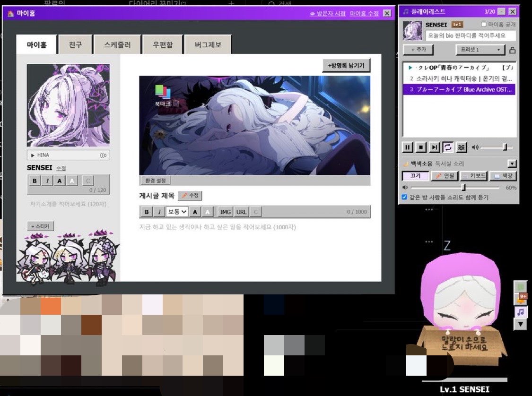The height and width of the screenshot is (396, 532).
Task: Enable the 마이홈 공개 checkbox
Action: click(484, 25)
